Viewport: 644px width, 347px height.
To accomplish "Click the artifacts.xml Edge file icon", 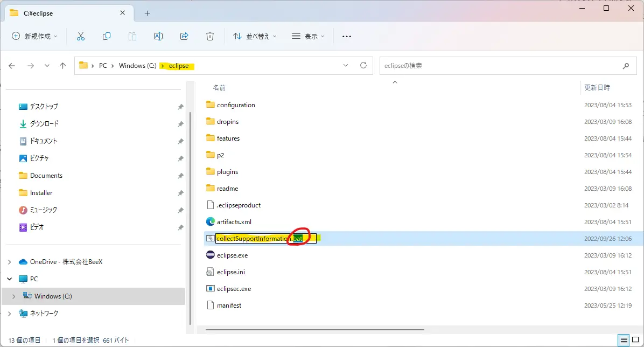I will pos(211,221).
